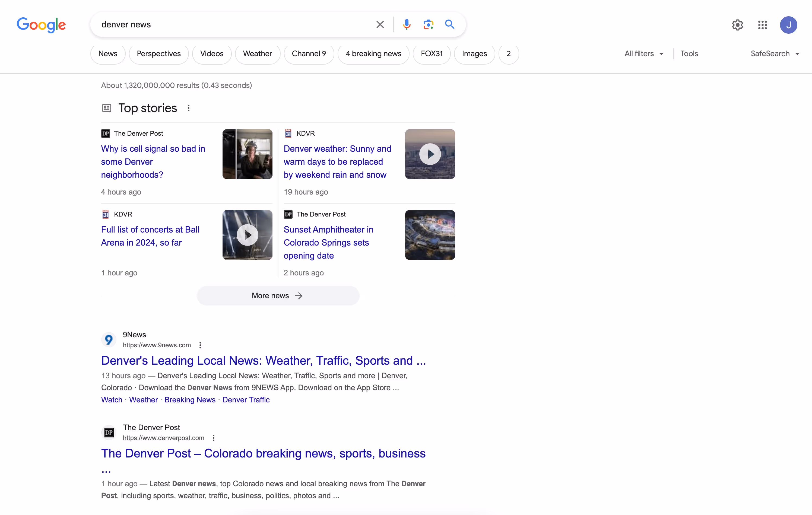The width and height of the screenshot is (812, 515).
Task: Select the News filter tab
Action: (107, 54)
